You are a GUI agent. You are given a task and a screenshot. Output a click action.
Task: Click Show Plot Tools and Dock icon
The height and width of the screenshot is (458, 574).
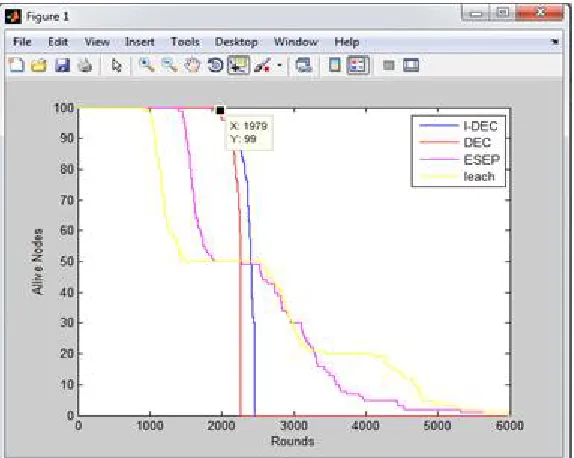coord(411,66)
